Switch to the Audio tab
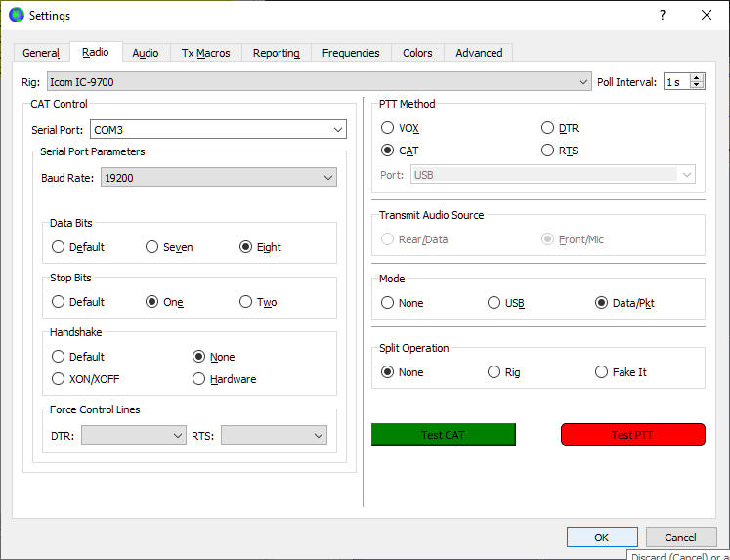The width and height of the screenshot is (730, 560). point(146,53)
